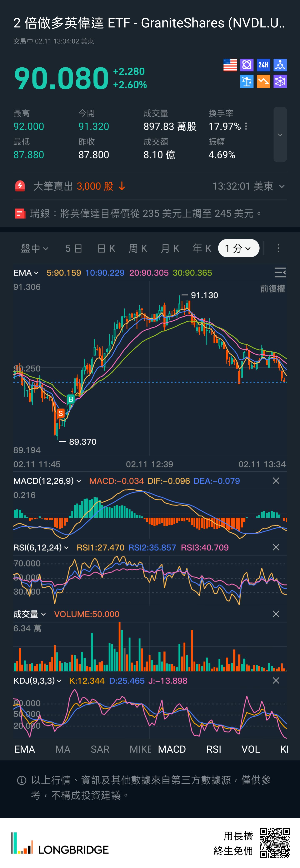This screenshot has height=868, width=300.
Task: Tap the green B buy marker on chart
Action: (71, 399)
